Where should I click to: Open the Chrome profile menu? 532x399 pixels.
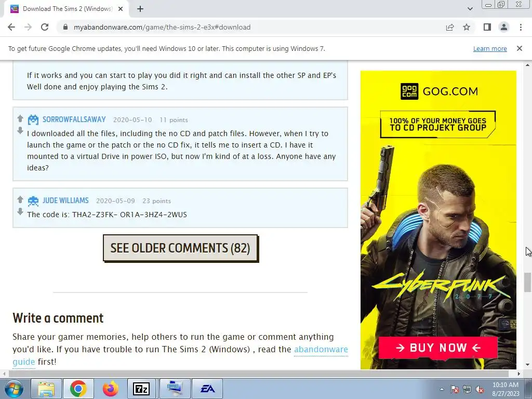504,27
